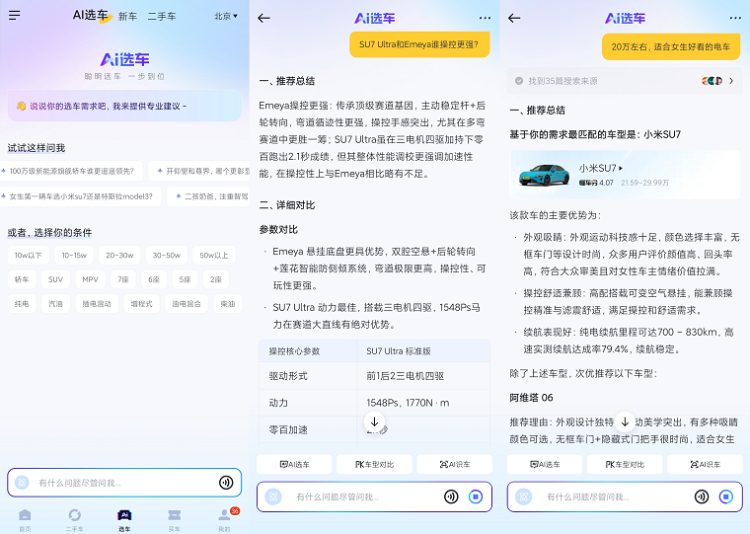
Task: Expand the 找到35篇搜索来源 sources row
Action: (625, 81)
